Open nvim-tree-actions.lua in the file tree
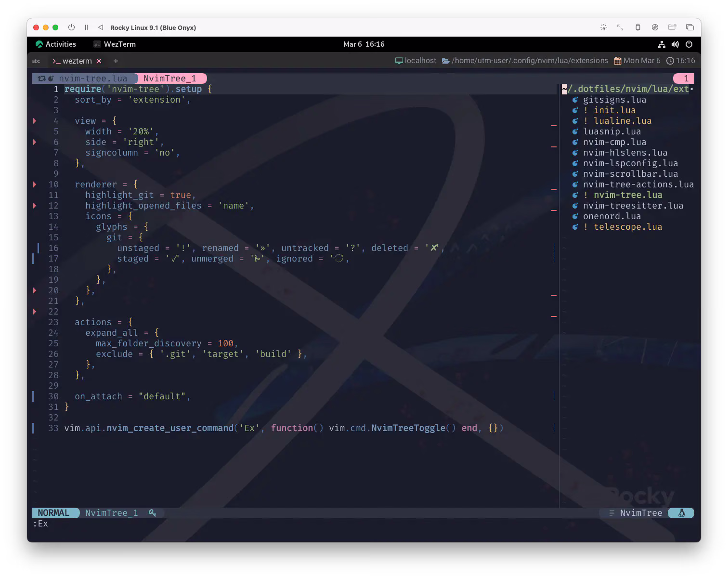The width and height of the screenshot is (728, 578). click(x=638, y=184)
